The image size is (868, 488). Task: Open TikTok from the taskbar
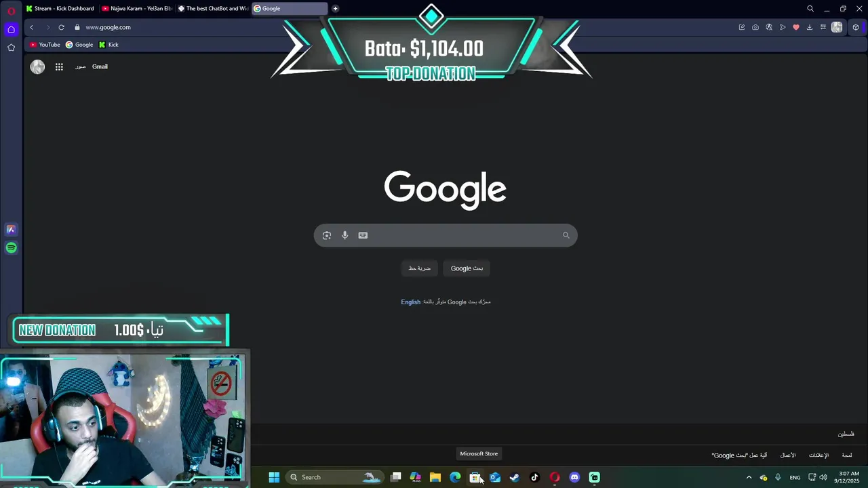[534, 477]
